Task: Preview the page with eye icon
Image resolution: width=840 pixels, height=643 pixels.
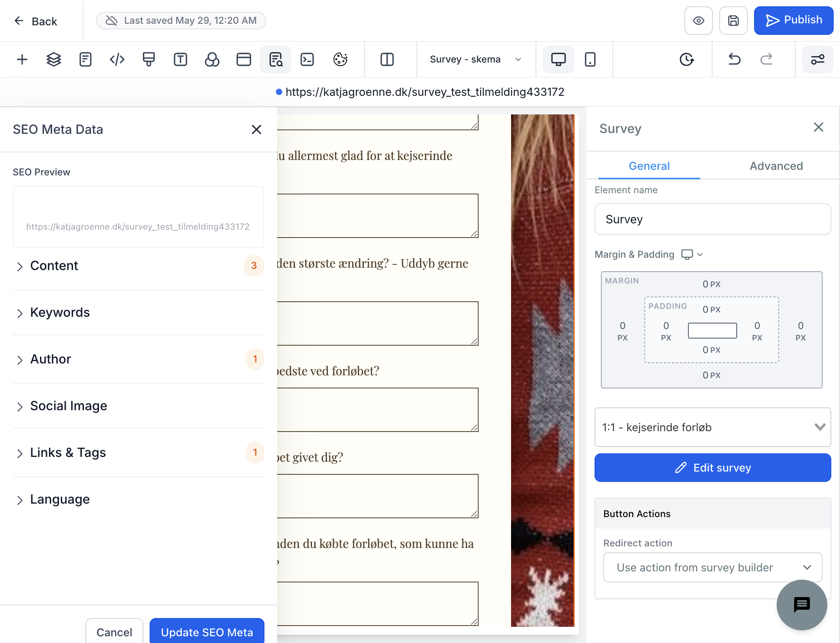Action: (x=699, y=21)
